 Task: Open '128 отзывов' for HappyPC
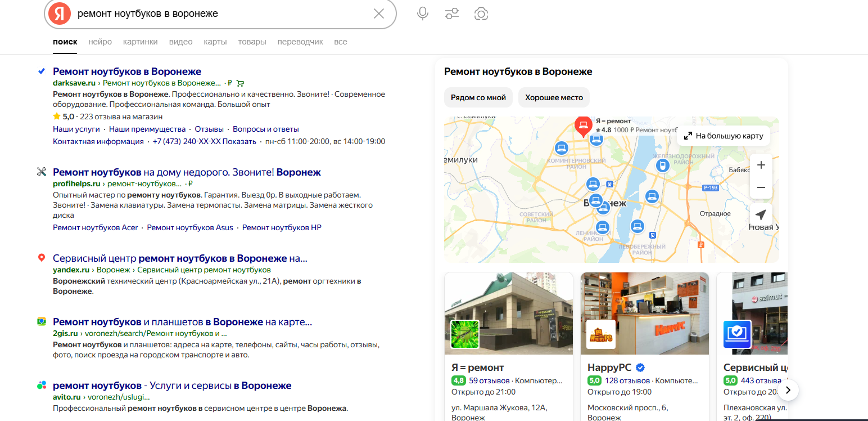pos(627,380)
